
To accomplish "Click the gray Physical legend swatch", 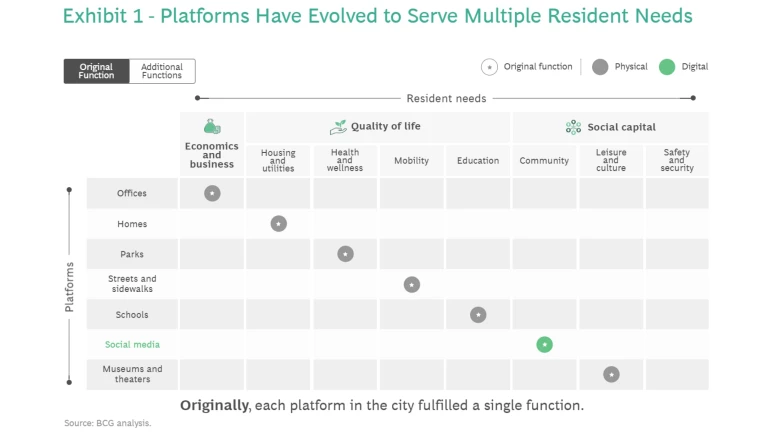I will point(600,67).
